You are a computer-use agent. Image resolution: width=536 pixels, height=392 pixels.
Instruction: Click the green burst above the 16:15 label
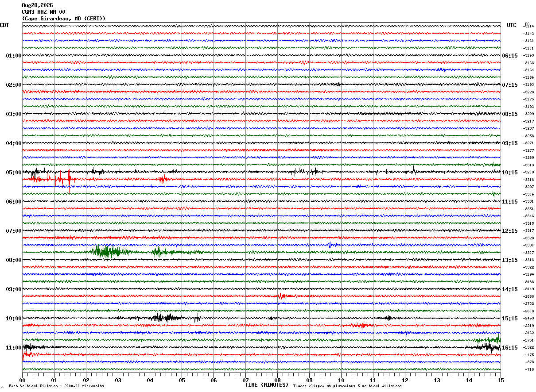(487, 340)
